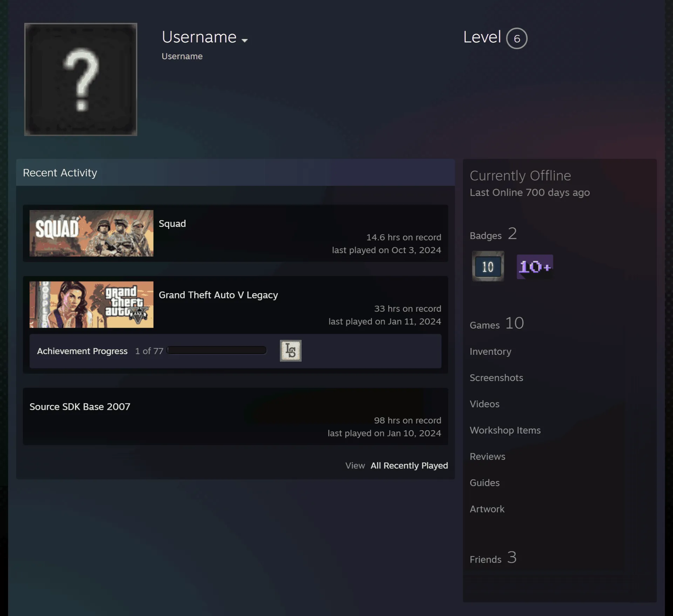Click 'last played on Jan 10, 2024'
The image size is (673, 616).
pyautogui.click(x=385, y=433)
